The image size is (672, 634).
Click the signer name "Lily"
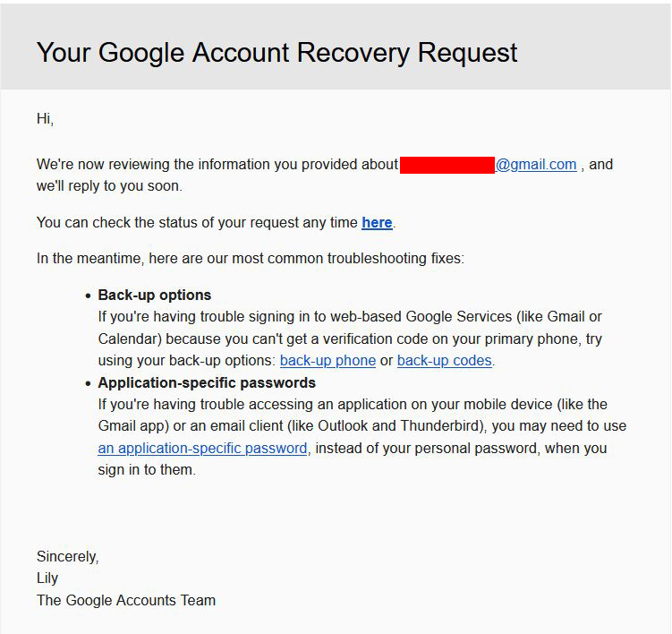point(47,578)
